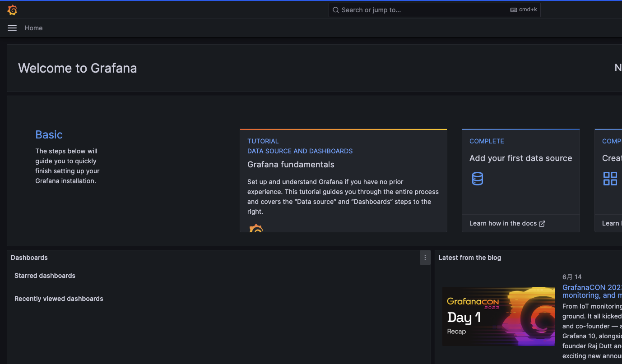Click the GrafanaCON Day 1 Recap thumbnail
The height and width of the screenshot is (364, 622).
499,316
